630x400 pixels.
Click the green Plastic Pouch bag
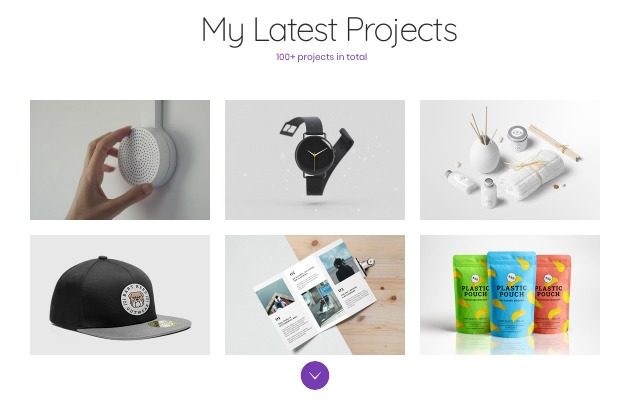pyautogui.click(x=470, y=294)
